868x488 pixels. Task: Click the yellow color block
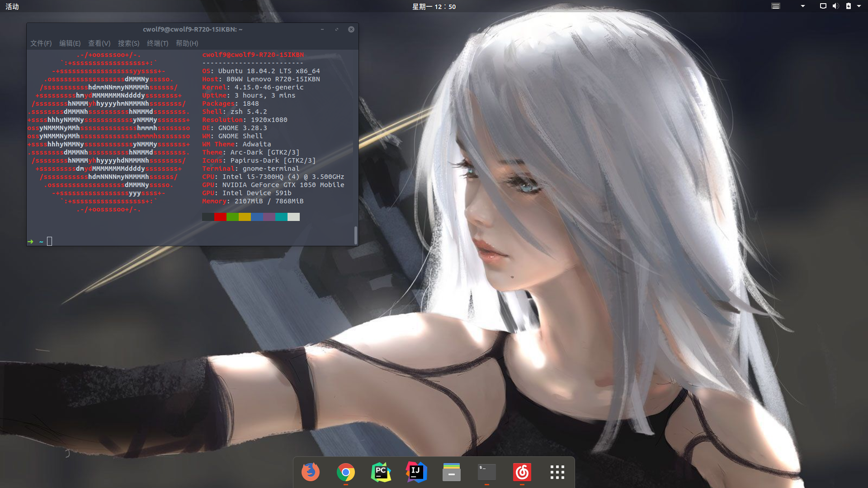tap(245, 217)
